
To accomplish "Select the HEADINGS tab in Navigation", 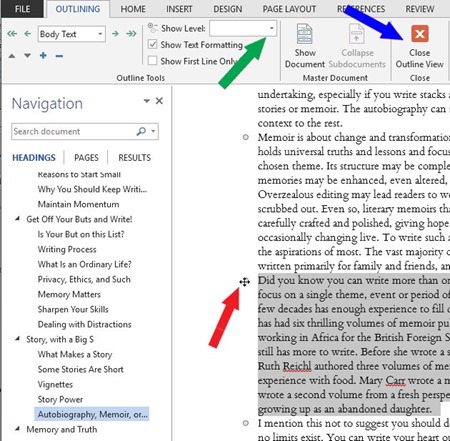I will tap(34, 157).
